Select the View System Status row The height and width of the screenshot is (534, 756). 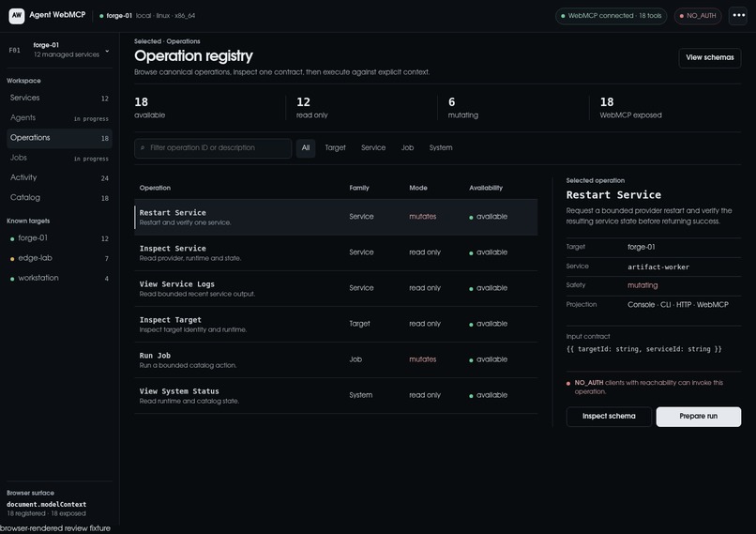[336, 395]
